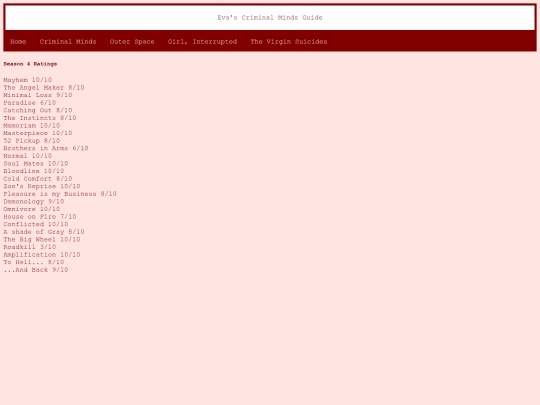Click the Omnivore 10/10 entry
This screenshot has width=540, height=405.
click(x=32, y=209)
